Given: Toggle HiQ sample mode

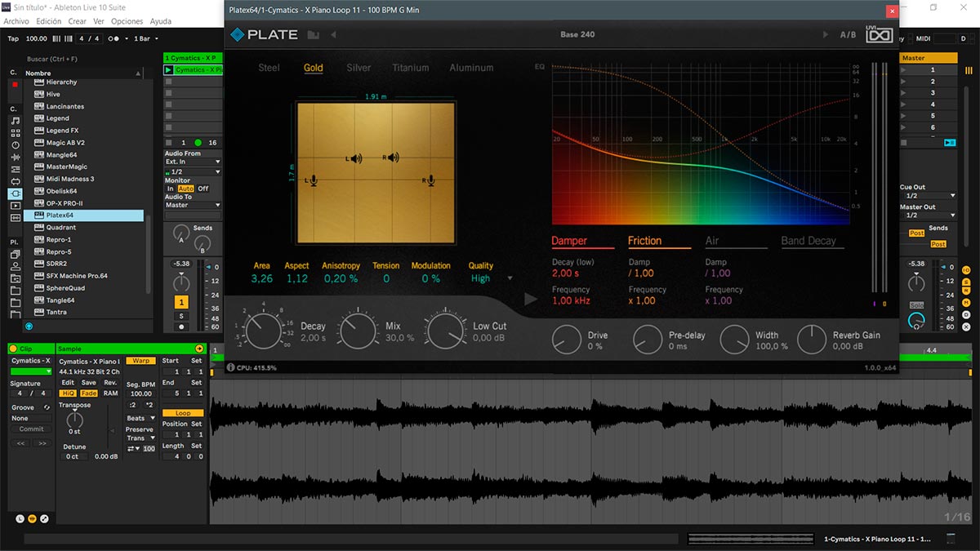Looking at the screenshot, I should pos(69,393).
